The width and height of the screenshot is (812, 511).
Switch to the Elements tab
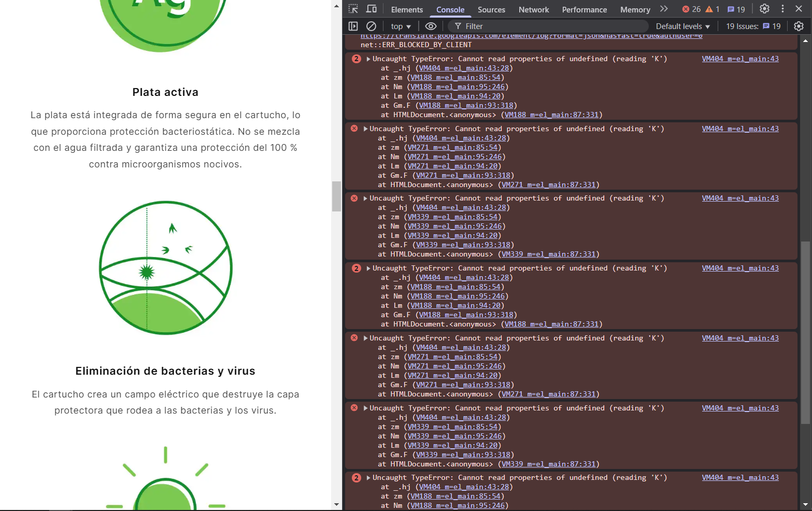(x=407, y=9)
